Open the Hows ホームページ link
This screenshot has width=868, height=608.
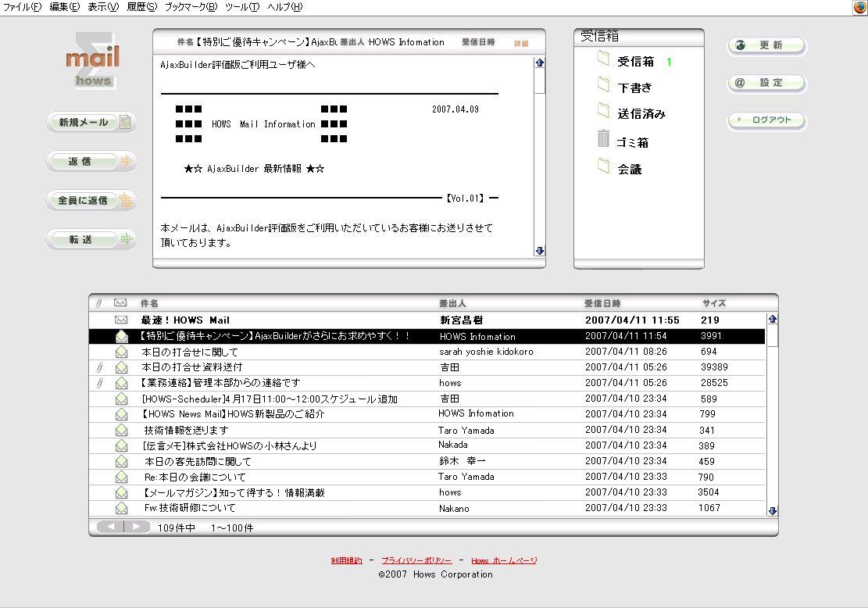[x=504, y=560]
